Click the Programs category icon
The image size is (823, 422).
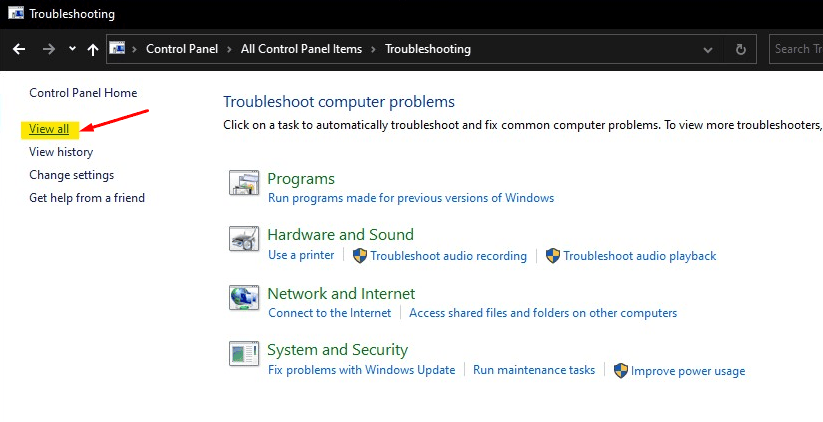(245, 183)
